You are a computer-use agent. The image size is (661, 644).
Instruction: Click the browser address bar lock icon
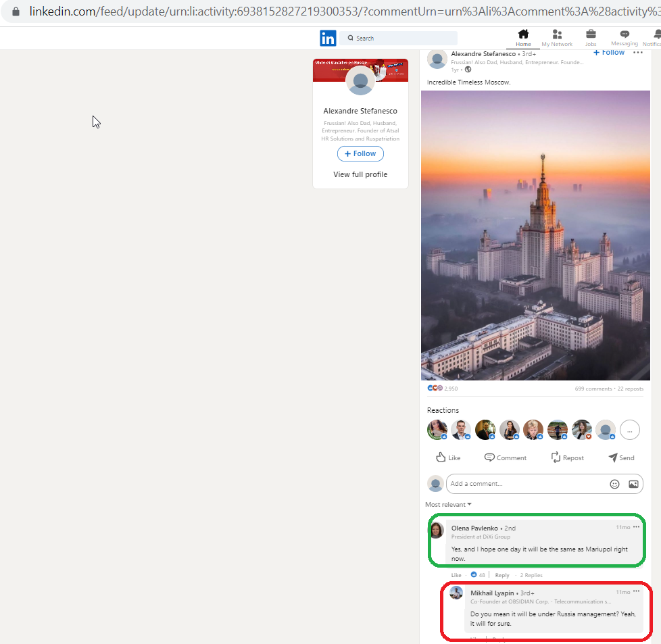[16, 11]
